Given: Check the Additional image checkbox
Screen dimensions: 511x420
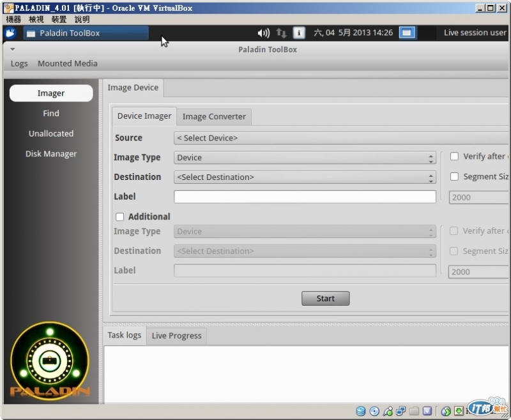Looking at the screenshot, I should 119,216.
